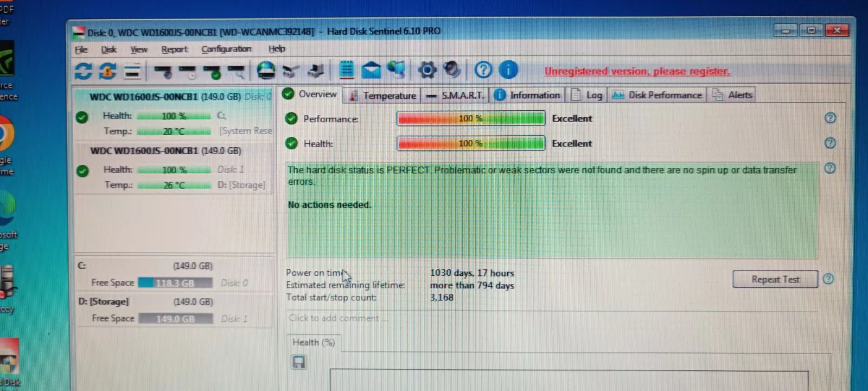This screenshot has width=868, height=391.
Task: Click the 'Click to add comment' field
Action: pos(551,318)
